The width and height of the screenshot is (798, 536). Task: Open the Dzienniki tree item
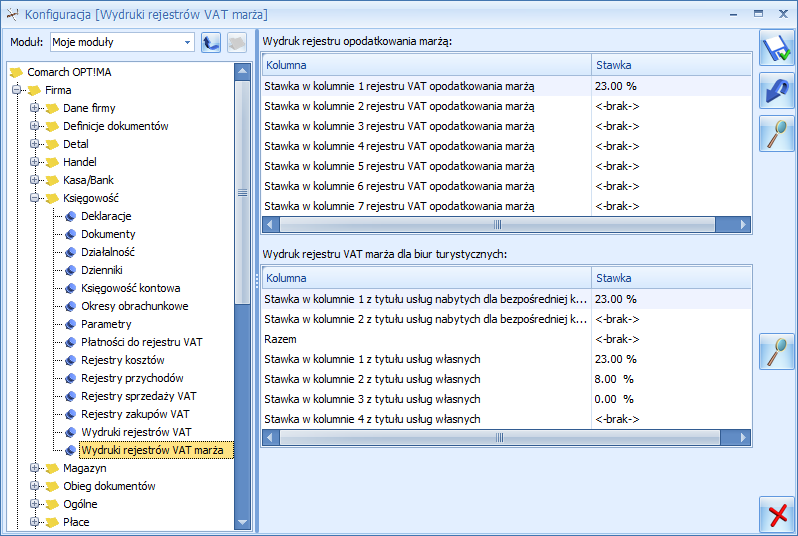click(x=102, y=270)
